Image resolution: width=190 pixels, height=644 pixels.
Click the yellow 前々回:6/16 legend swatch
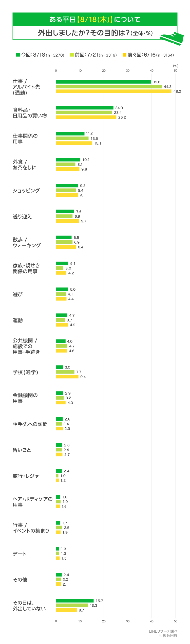click(124, 55)
